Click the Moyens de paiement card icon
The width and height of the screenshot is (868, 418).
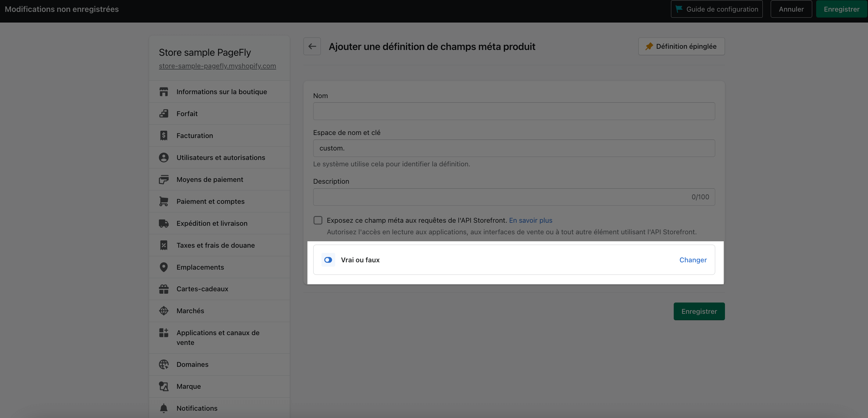pyautogui.click(x=164, y=179)
